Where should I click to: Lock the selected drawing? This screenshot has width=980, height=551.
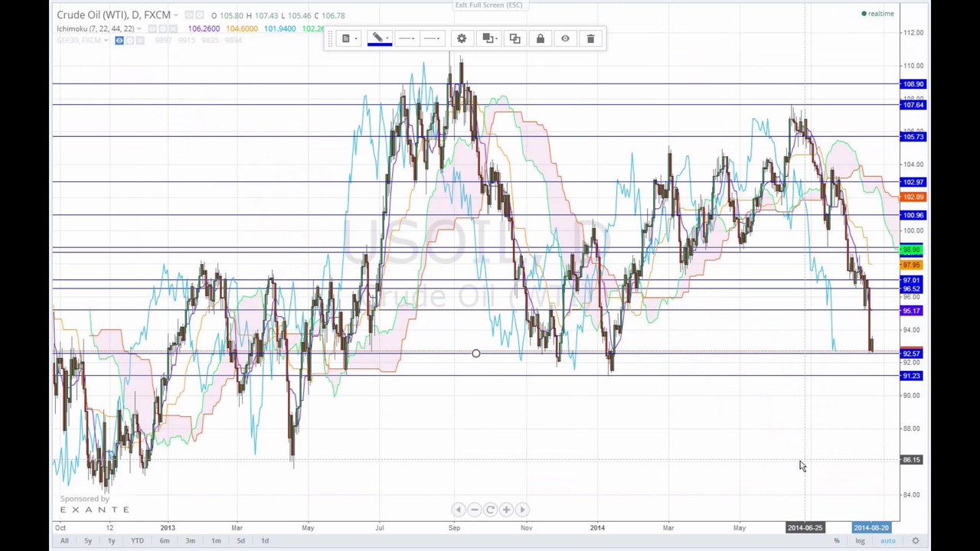pos(540,38)
